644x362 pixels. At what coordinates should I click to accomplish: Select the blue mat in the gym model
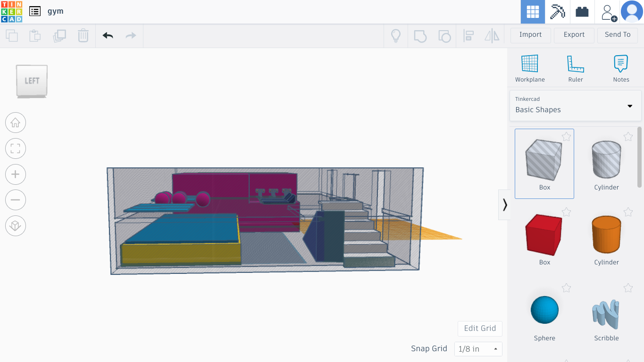184,228
